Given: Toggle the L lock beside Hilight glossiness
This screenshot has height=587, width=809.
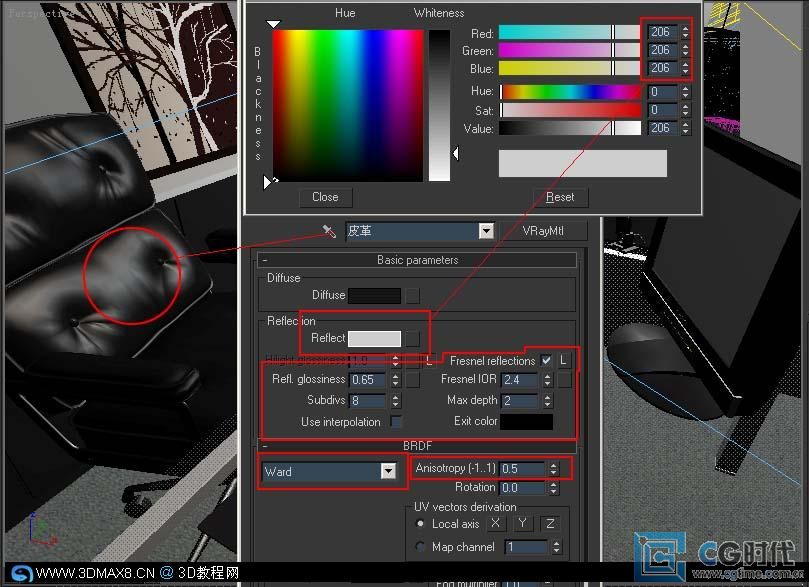Looking at the screenshot, I should [x=429, y=361].
